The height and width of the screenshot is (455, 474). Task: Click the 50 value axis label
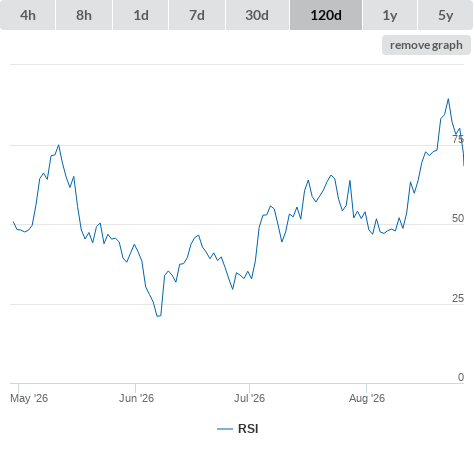[458, 218]
